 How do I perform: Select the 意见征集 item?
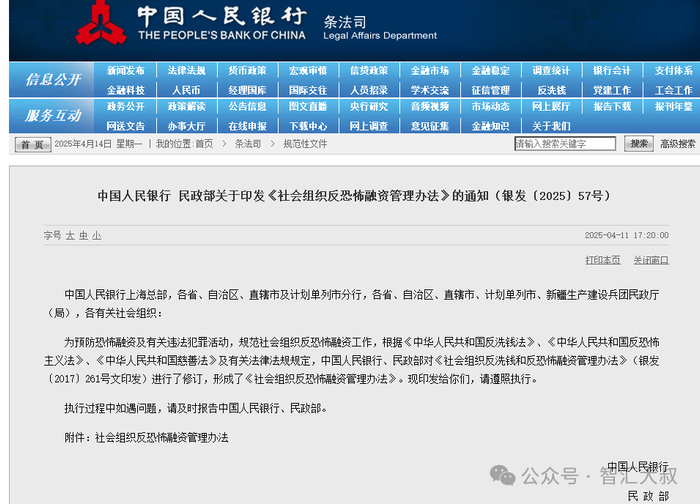pyautogui.click(x=429, y=126)
